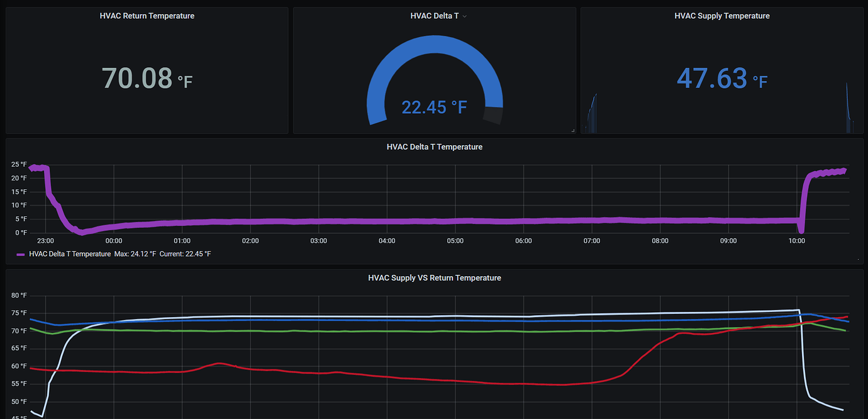This screenshot has height=419, width=868.
Task: Open the HVAC Return Temperature panel menu
Action: pos(147,16)
